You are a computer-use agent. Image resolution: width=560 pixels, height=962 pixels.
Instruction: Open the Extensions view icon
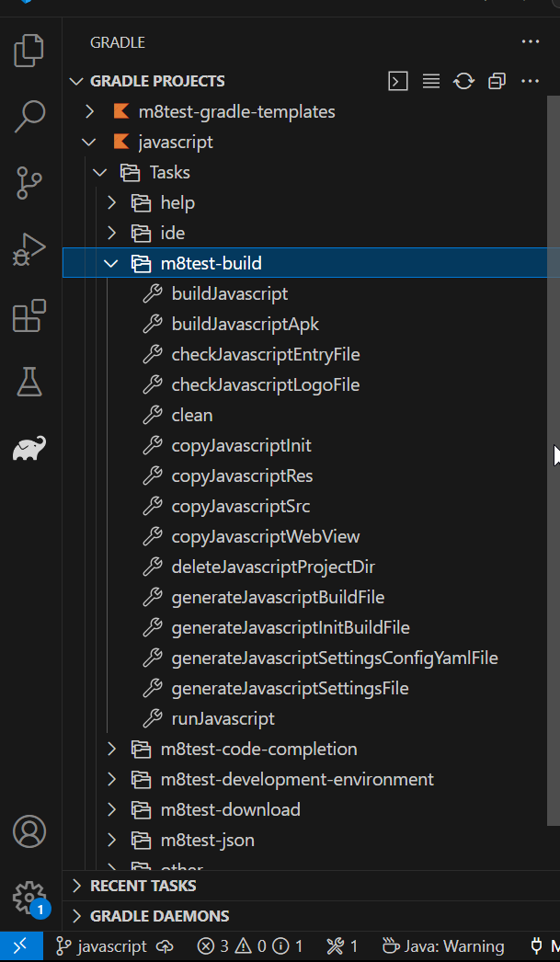pos(29,315)
